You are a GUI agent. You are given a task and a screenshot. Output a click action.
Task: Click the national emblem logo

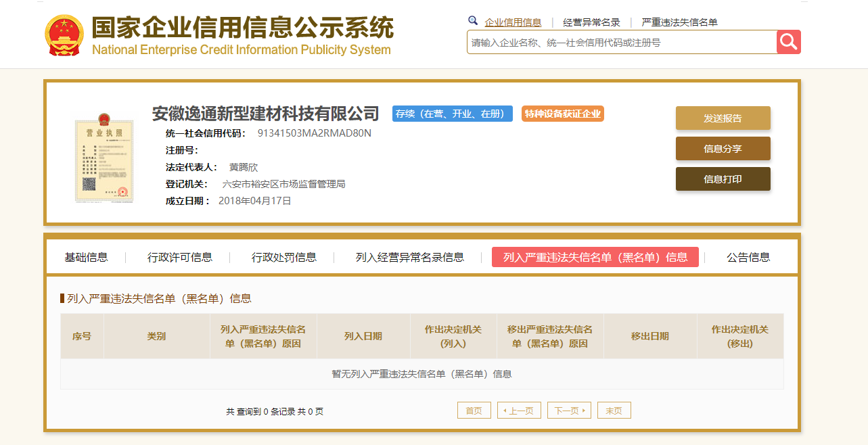[64, 35]
